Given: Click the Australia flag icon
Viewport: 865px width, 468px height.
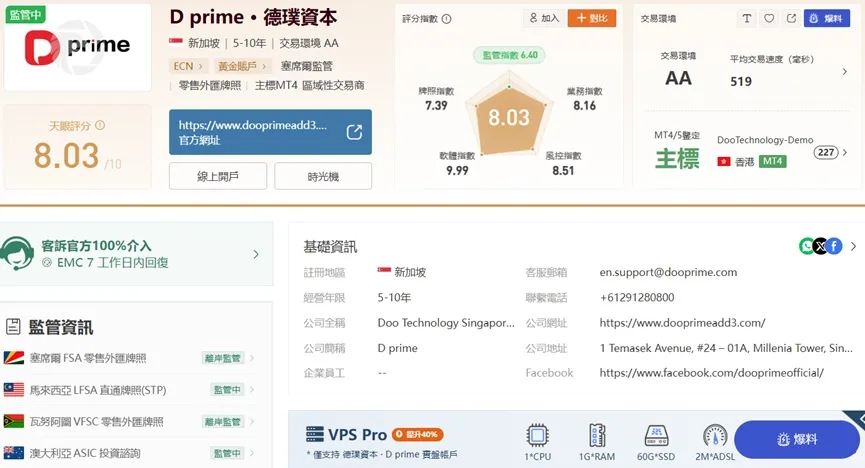Looking at the screenshot, I should tap(14, 453).
